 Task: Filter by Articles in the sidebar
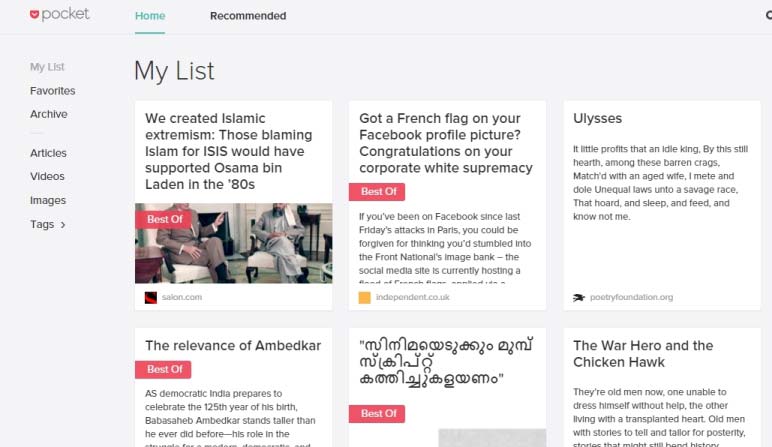coord(48,153)
